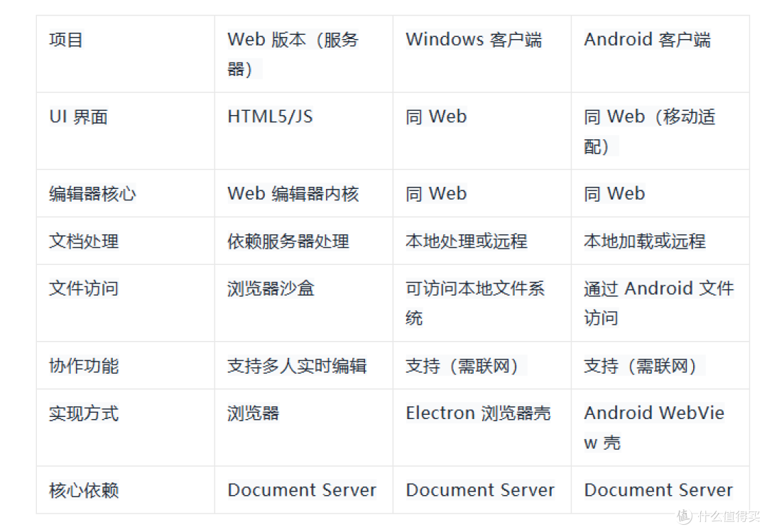
Task: Click the '文档处理' row label
Action: pyautogui.click(x=84, y=241)
